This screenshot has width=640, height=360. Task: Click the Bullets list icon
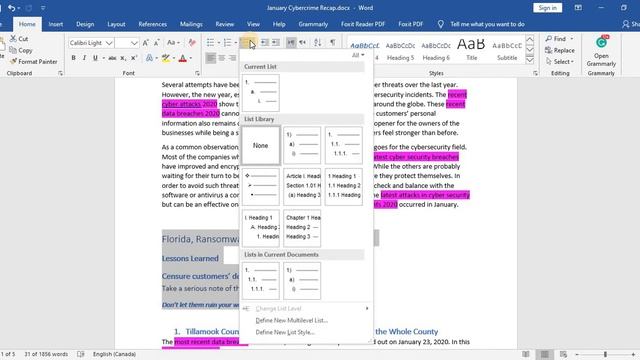(x=210, y=42)
